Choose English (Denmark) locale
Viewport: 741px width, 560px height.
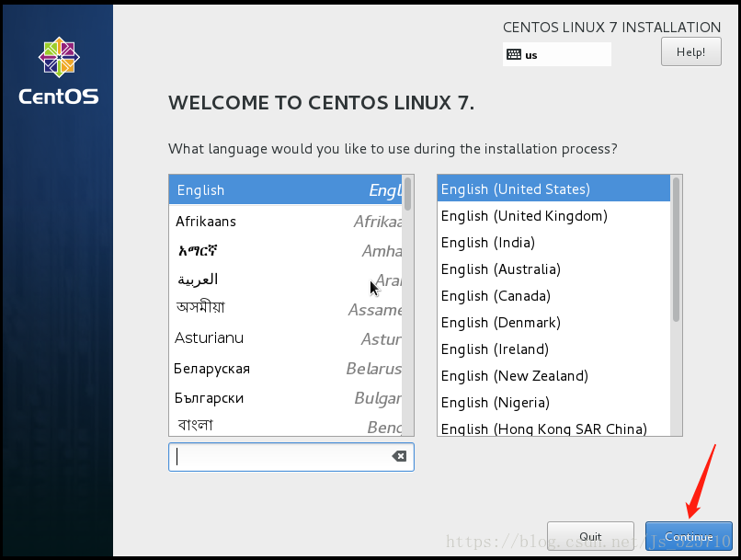click(x=553, y=323)
